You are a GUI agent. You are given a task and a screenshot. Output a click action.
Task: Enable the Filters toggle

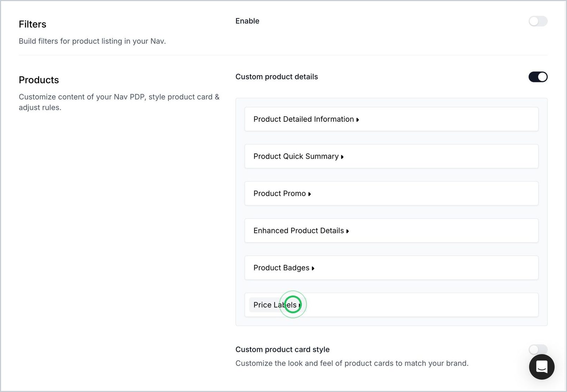(x=538, y=21)
